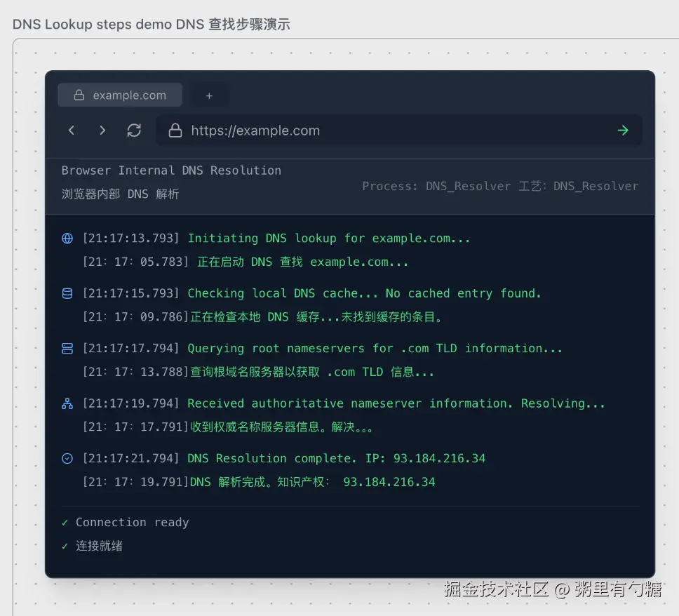Viewport: 679px width, 616px height.
Task: Click the timestamp [21:17:15.793]
Action: click(130, 293)
